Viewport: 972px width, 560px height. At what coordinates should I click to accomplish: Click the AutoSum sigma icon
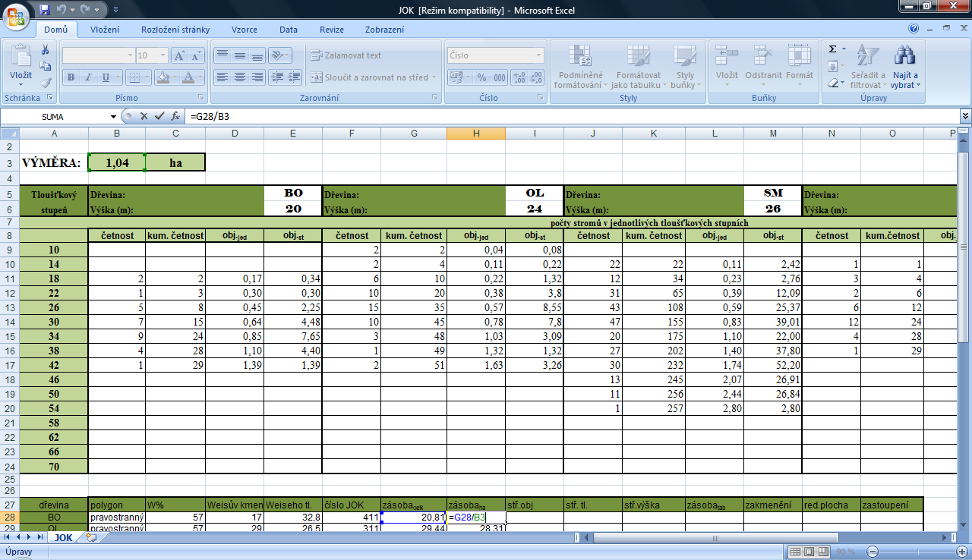(x=832, y=49)
